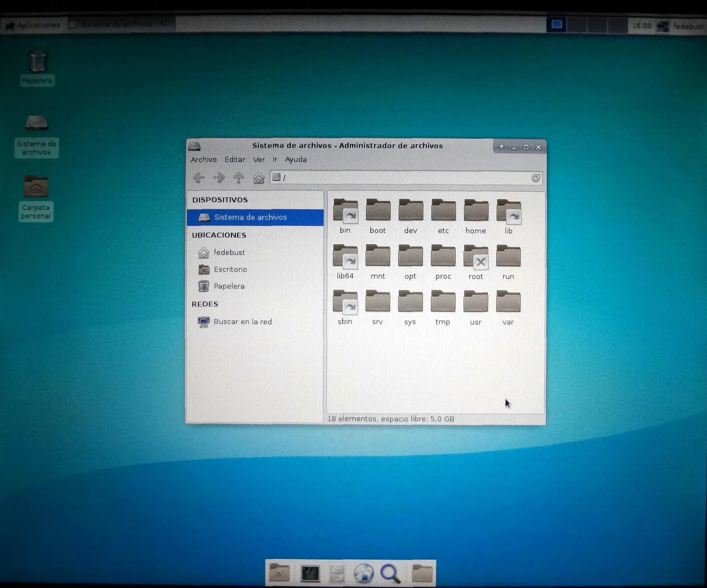
Task: Reload the current folder view
Action: pos(536,178)
